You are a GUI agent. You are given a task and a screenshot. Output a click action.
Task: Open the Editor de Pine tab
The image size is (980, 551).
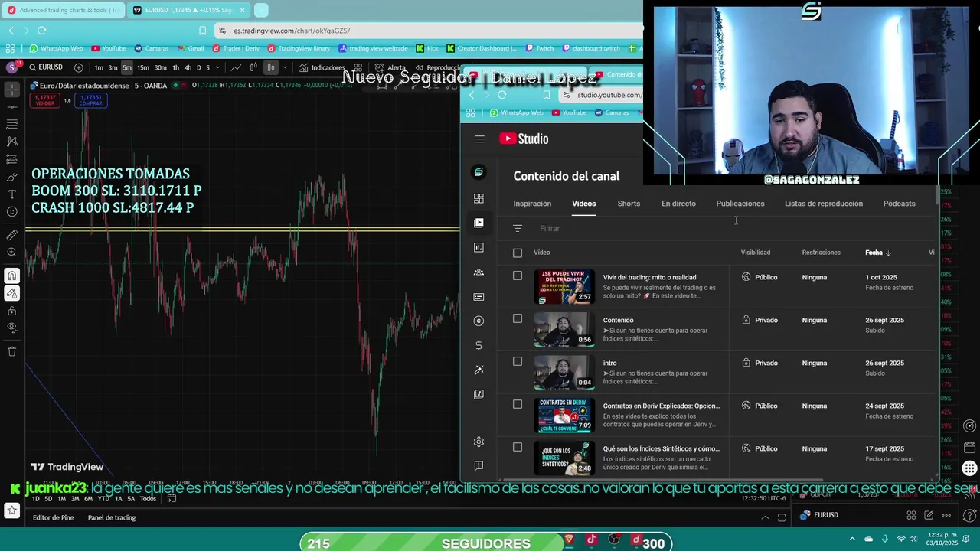[x=53, y=517]
